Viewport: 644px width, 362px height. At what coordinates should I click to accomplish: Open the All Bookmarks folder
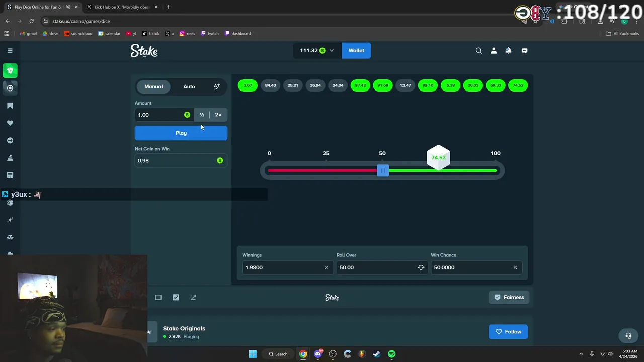[x=622, y=34]
